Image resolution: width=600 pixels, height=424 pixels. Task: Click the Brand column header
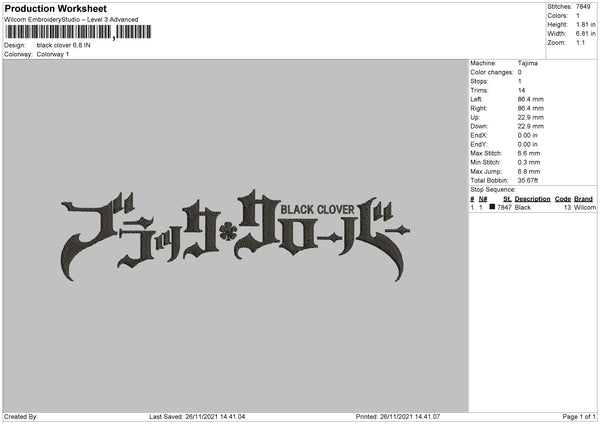(584, 199)
